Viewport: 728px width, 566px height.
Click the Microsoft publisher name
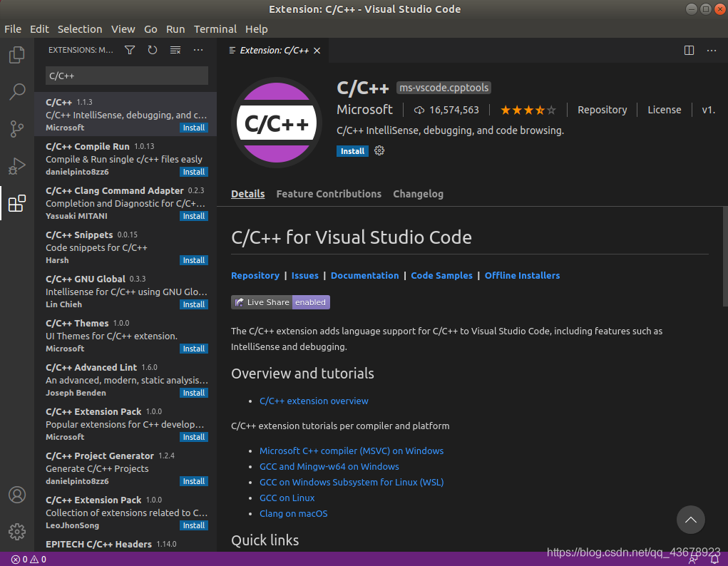click(364, 110)
